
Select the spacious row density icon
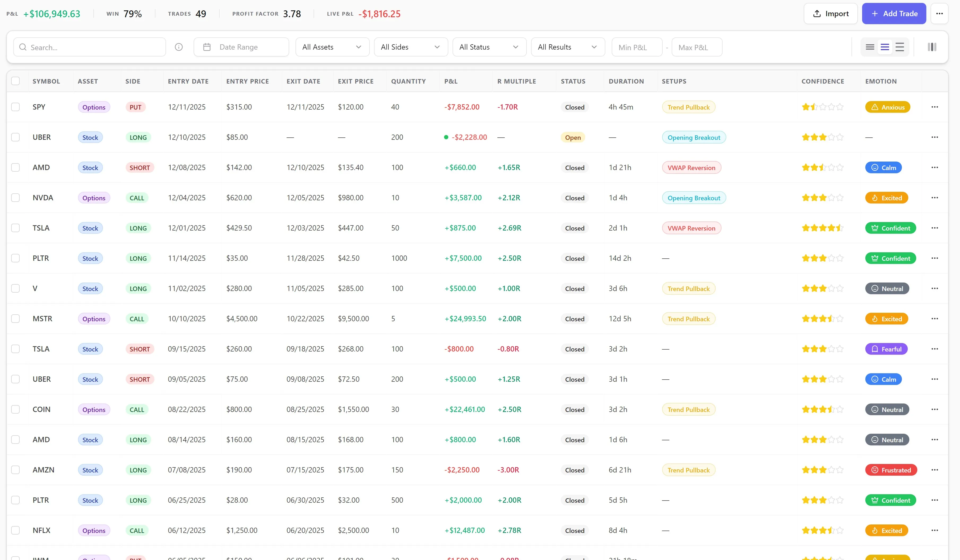900,47
